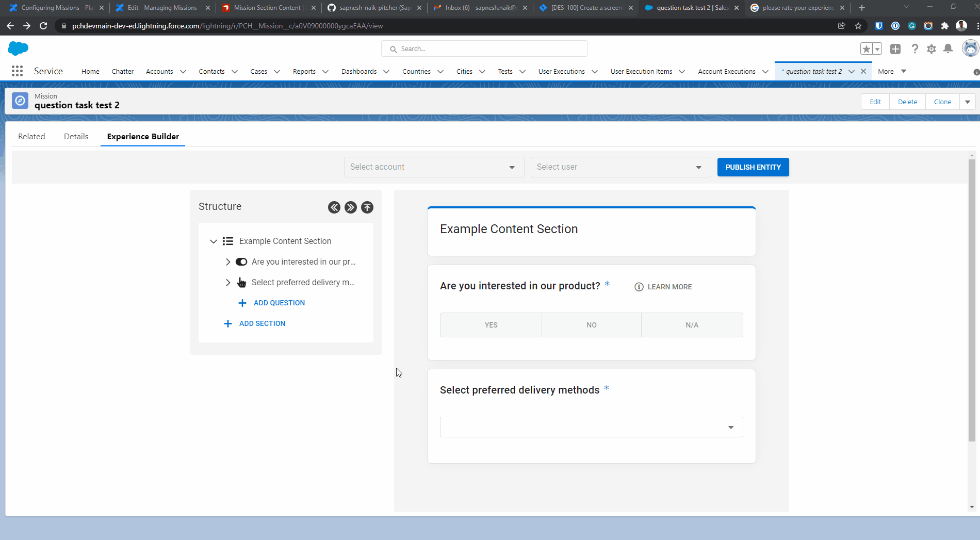Open the Setup gear icon

(932, 49)
